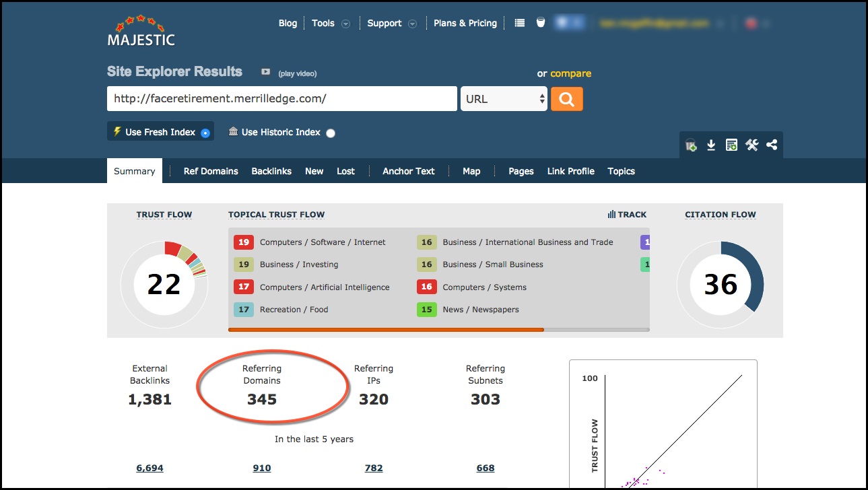
Task: Click Recreation / Food topic
Action: (x=294, y=310)
